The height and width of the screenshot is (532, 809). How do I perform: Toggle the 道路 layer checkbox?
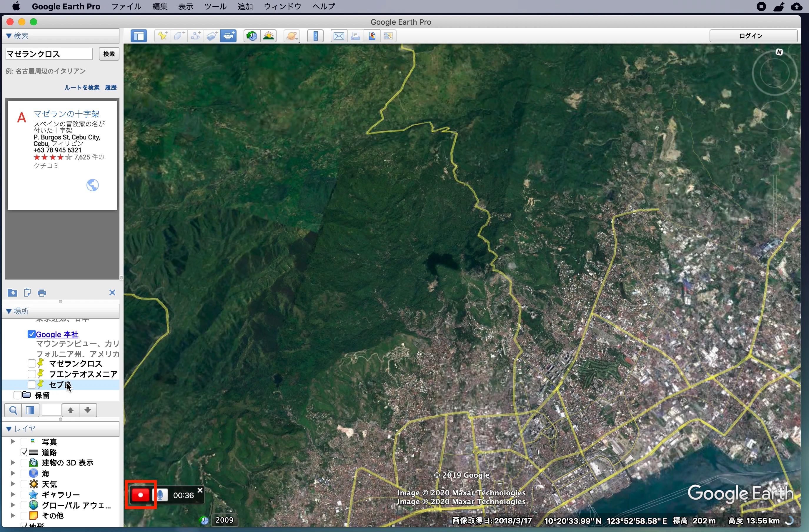[24, 452]
